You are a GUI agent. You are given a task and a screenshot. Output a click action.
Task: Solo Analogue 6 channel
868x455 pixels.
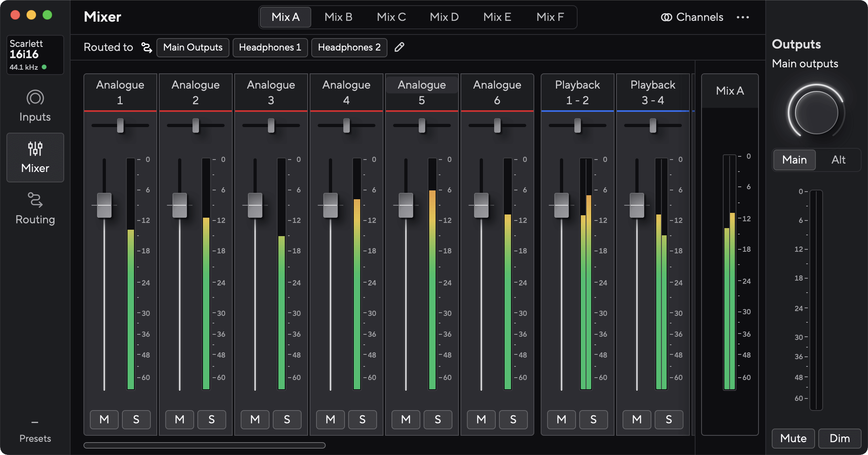(x=513, y=420)
